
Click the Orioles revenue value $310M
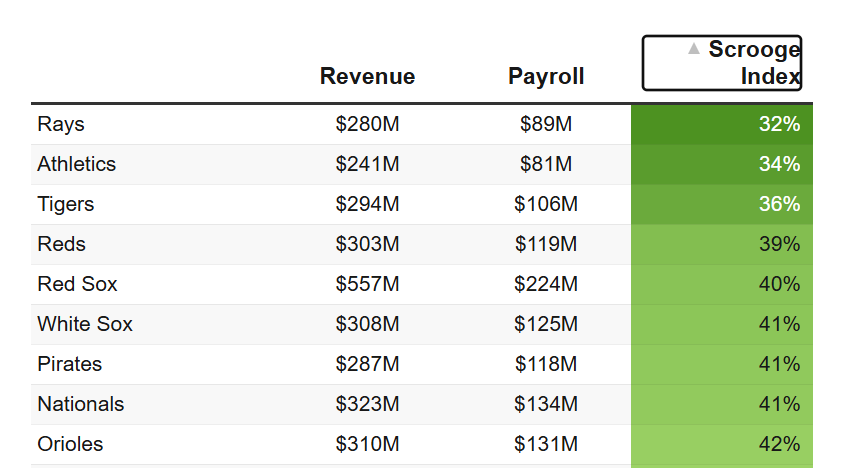tap(367, 445)
